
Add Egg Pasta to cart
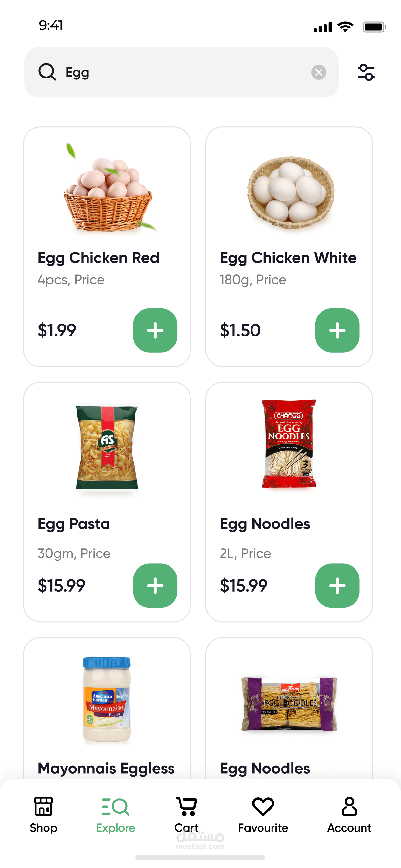coord(155,586)
